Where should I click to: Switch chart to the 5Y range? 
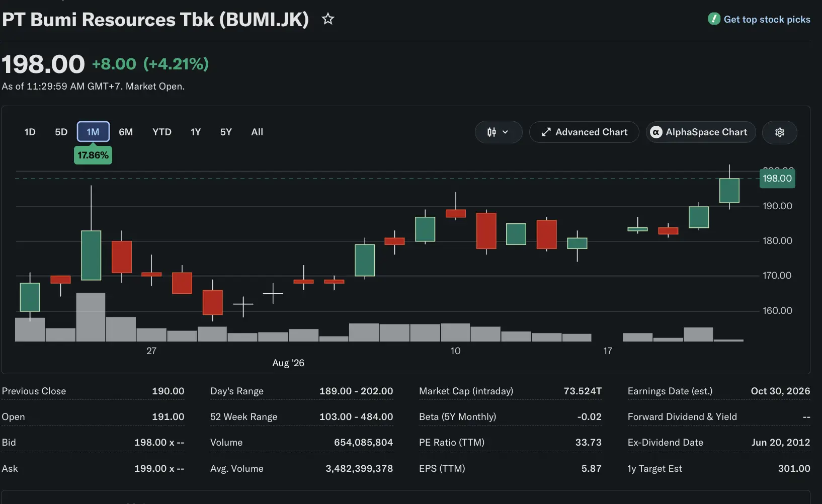(x=226, y=132)
